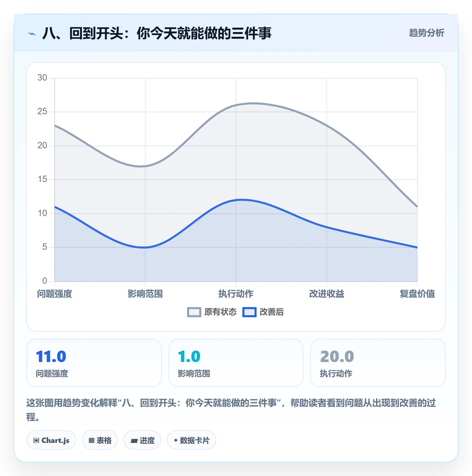Click the y-axis value 25
The width and height of the screenshot is (472, 476).
pyautogui.click(x=42, y=112)
